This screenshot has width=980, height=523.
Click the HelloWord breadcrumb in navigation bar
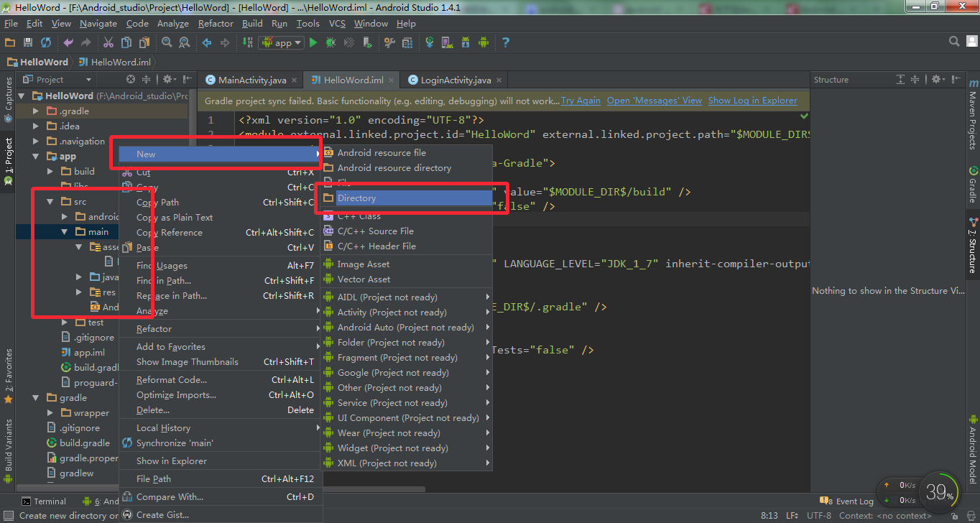(37, 62)
